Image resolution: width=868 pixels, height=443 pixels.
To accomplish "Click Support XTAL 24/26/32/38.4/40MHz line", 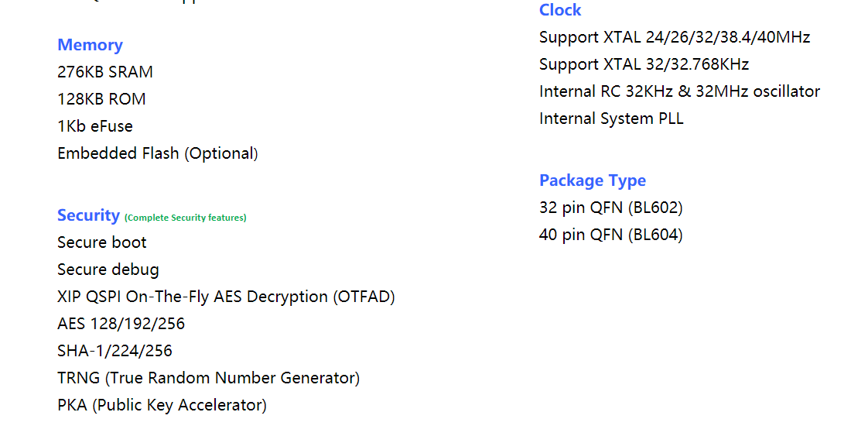I will click(x=675, y=37).
